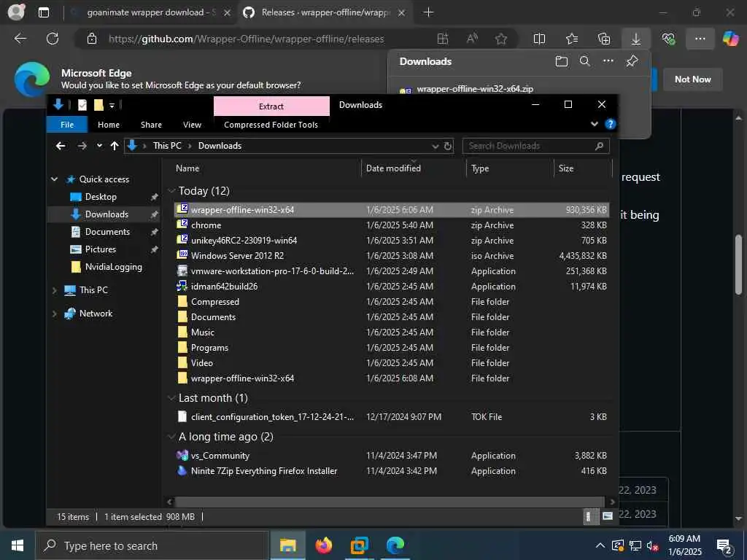Click the Edge downloads toolbar icon

[x=636, y=39]
